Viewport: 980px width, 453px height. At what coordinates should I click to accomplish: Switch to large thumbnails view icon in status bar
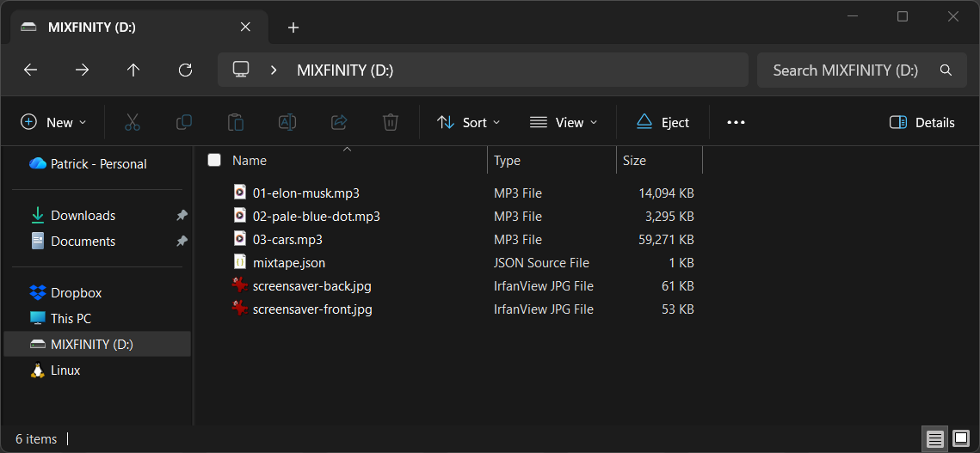point(960,439)
